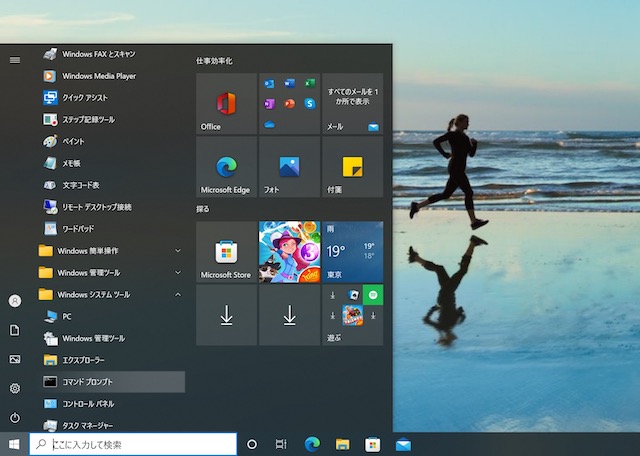Expand the Windows 簡単操作 folder
Image resolution: width=640 pixels, height=456 pixels.
110,251
